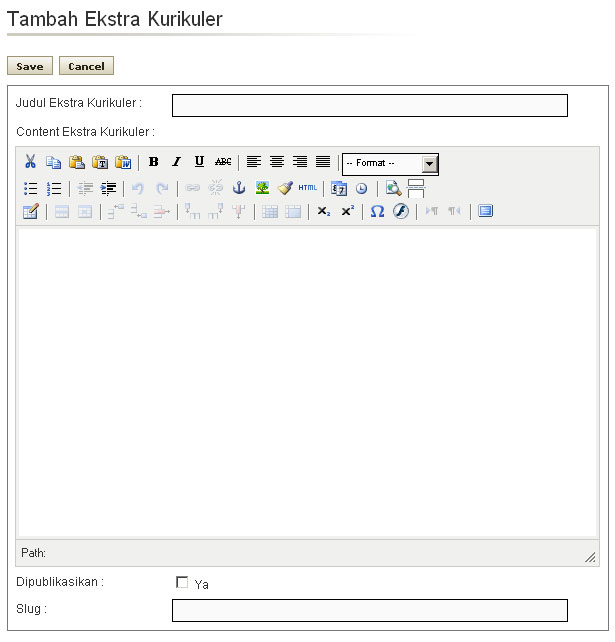615x642 pixels.
Task: Focus the Slug text field
Action: point(370,610)
